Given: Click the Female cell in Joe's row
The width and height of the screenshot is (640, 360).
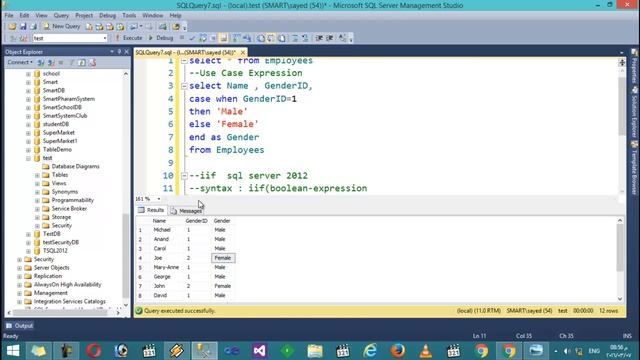Looking at the screenshot, I should pyautogui.click(x=223, y=258).
